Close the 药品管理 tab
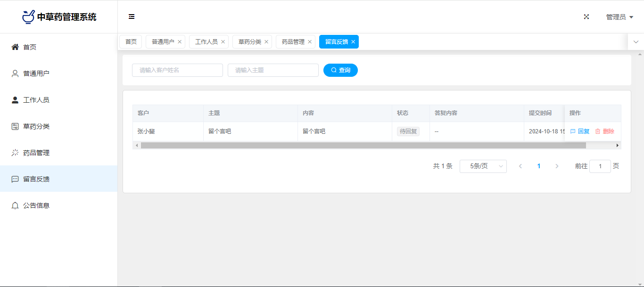The height and width of the screenshot is (287, 644). 310,42
